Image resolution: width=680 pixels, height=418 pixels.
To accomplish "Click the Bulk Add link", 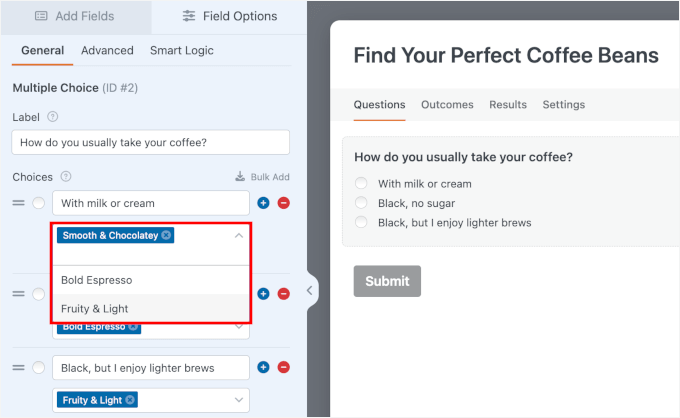I will 262,177.
